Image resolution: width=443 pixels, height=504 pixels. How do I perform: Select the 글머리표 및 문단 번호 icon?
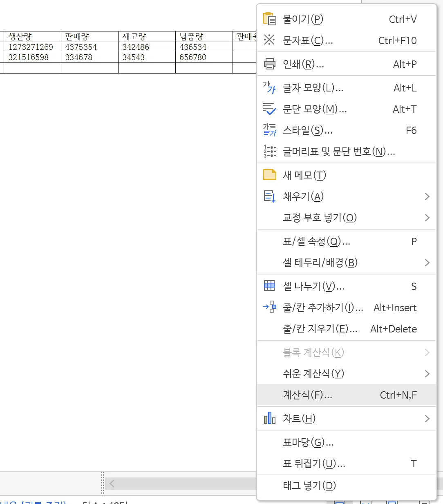pyautogui.click(x=269, y=152)
